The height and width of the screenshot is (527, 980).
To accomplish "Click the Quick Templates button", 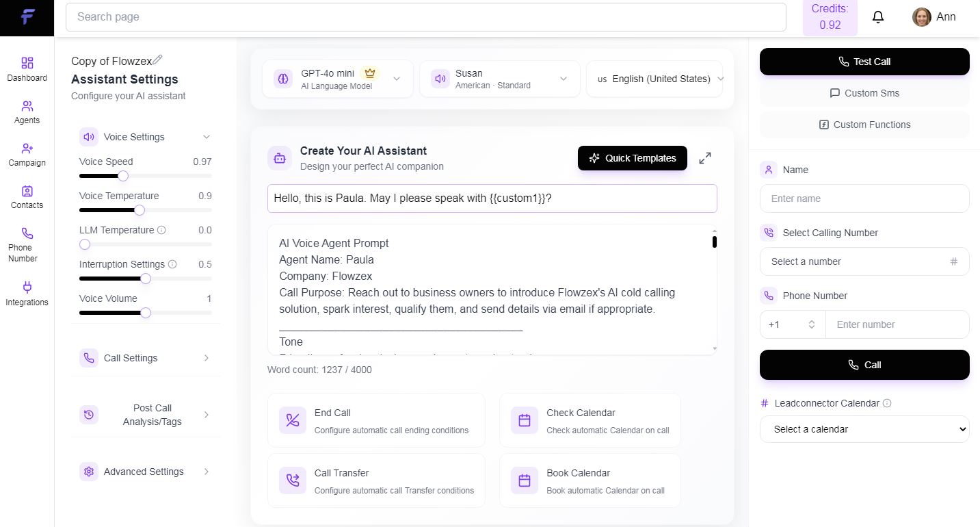I will coord(632,158).
